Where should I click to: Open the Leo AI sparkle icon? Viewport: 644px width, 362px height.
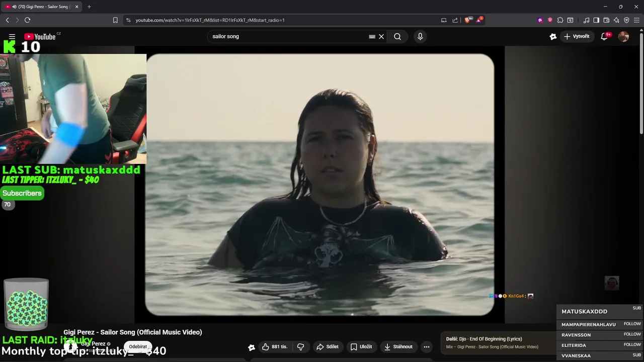tap(616, 20)
